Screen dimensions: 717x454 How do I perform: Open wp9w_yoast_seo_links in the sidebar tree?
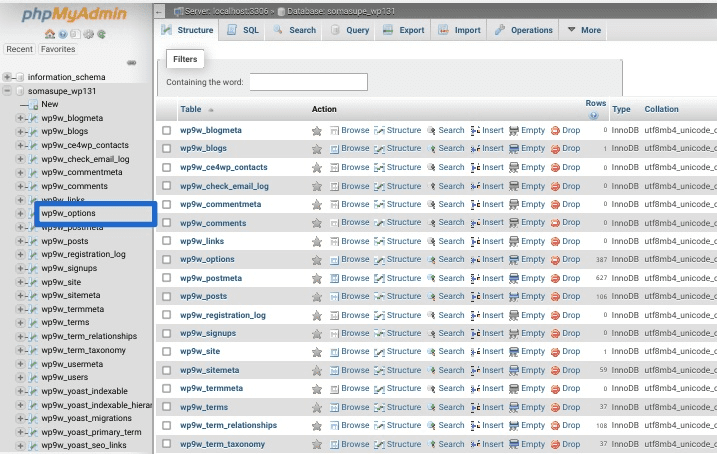coord(84,445)
